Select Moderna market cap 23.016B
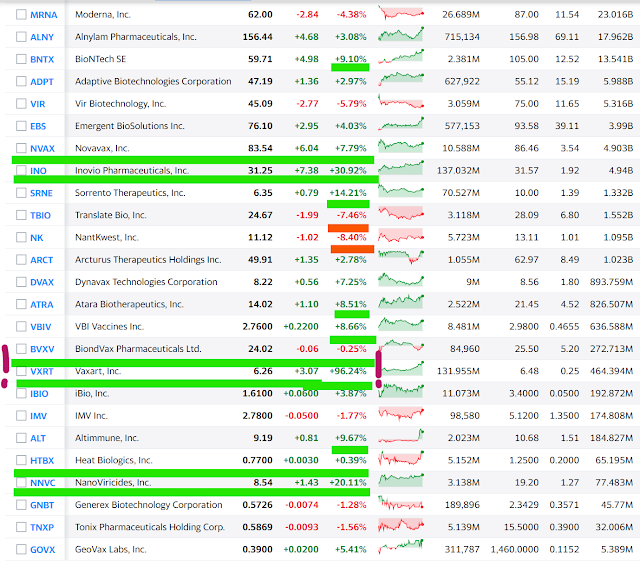Screen dimensions: 640x566 (x=615, y=15)
